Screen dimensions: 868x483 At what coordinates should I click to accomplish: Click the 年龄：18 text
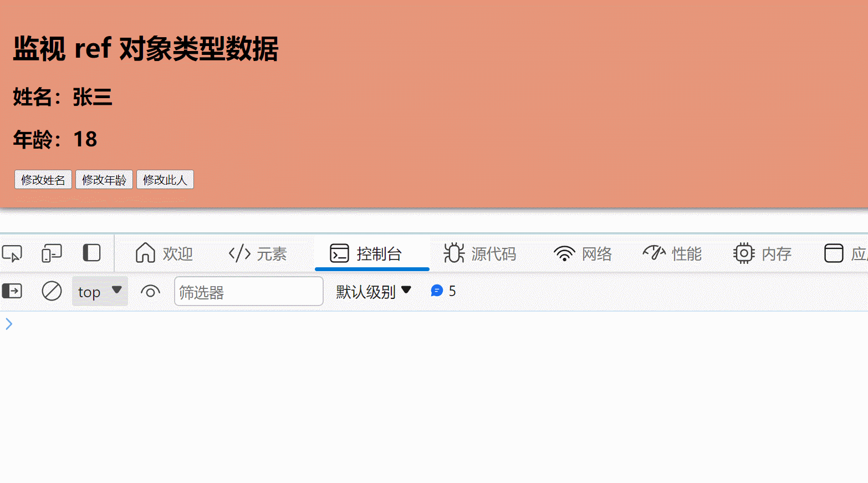55,139
